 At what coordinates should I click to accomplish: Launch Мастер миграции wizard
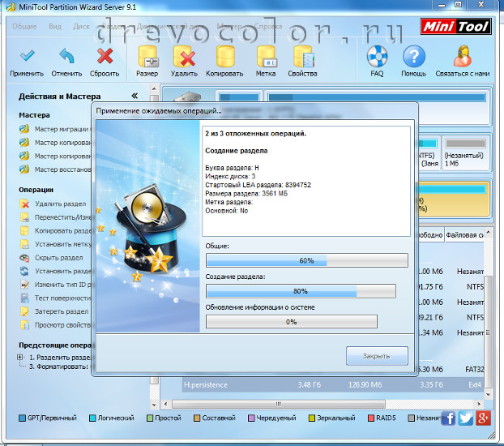tap(55, 129)
